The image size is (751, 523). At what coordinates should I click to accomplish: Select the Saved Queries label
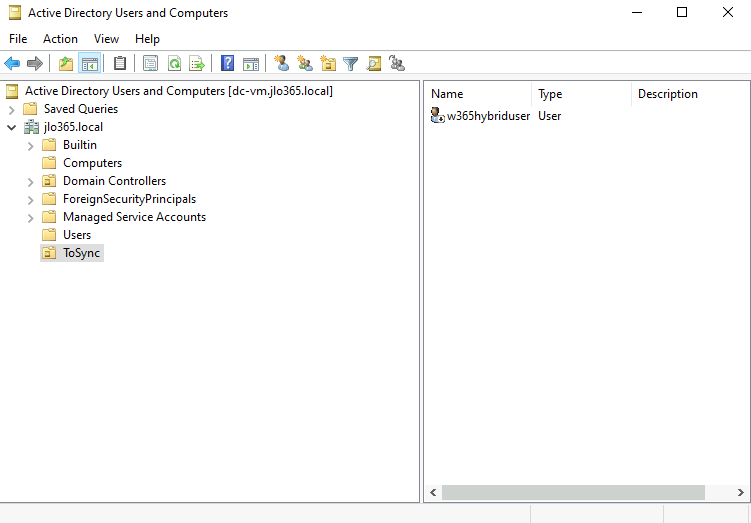click(81, 109)
